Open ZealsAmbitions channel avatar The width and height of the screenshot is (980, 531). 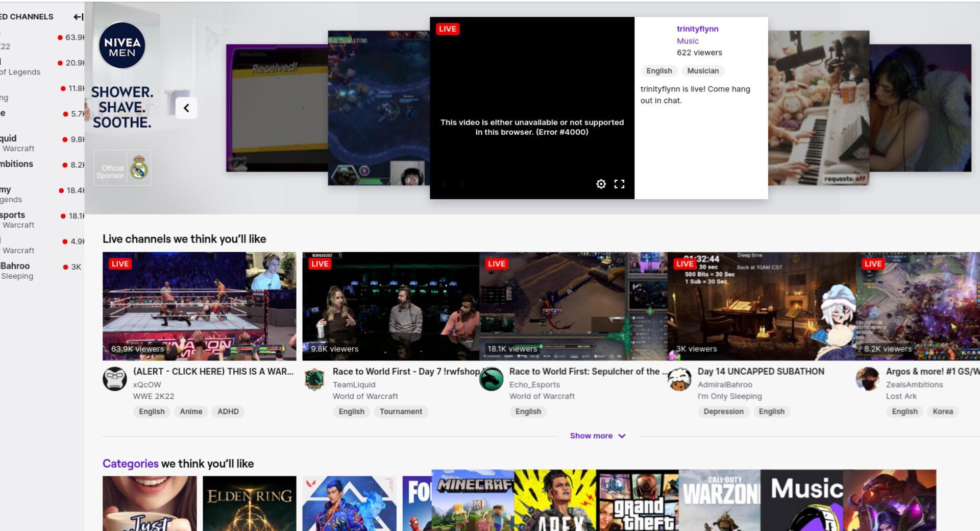868,379
